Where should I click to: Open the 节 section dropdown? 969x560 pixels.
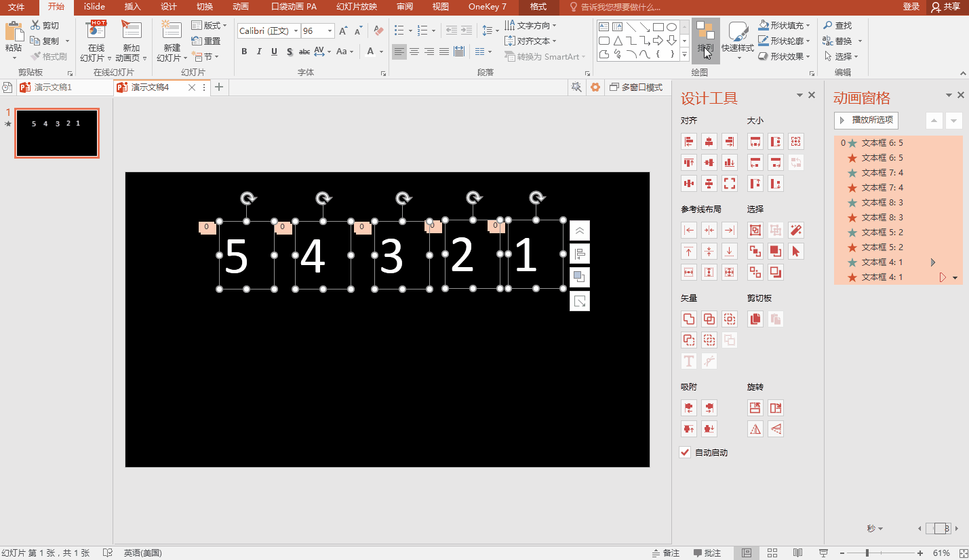tap(206, 57)
